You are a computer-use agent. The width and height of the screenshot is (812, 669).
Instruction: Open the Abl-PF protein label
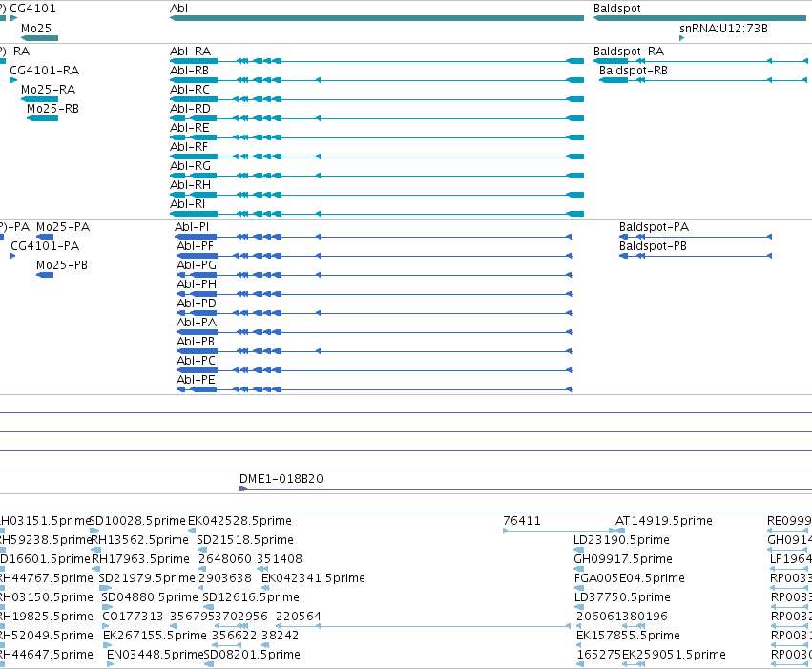[196, 246]
